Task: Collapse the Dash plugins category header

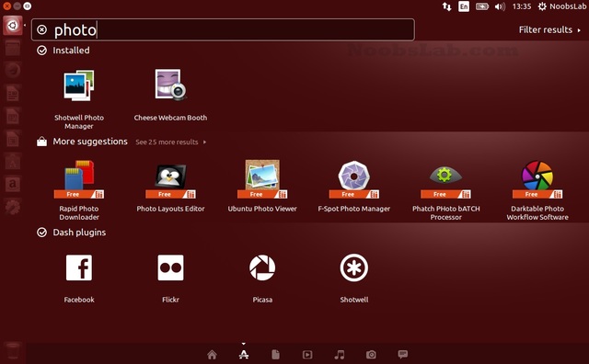Action: click(72, 233)
